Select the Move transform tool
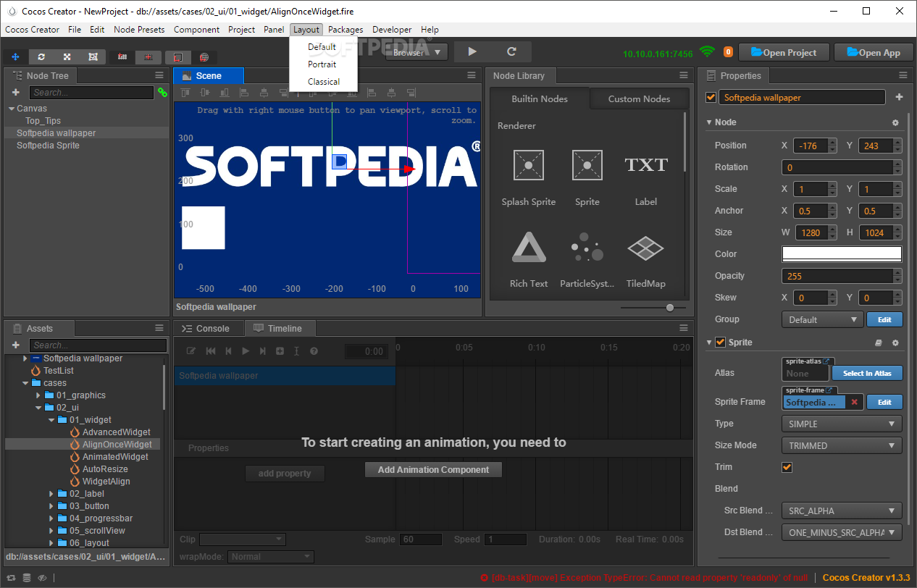 pyautogui.click(x=15, y=56)
